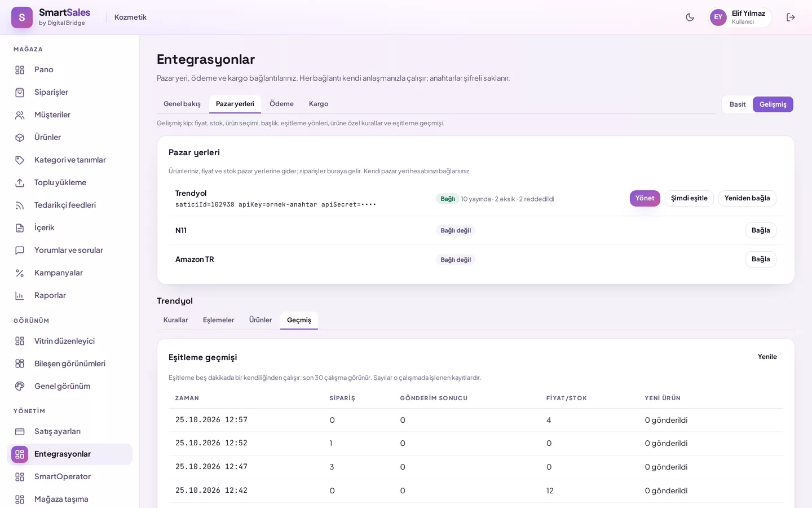Open Elif Yılmaz user profile
This screenshot has height=508, width=812.
coord(740,17)
